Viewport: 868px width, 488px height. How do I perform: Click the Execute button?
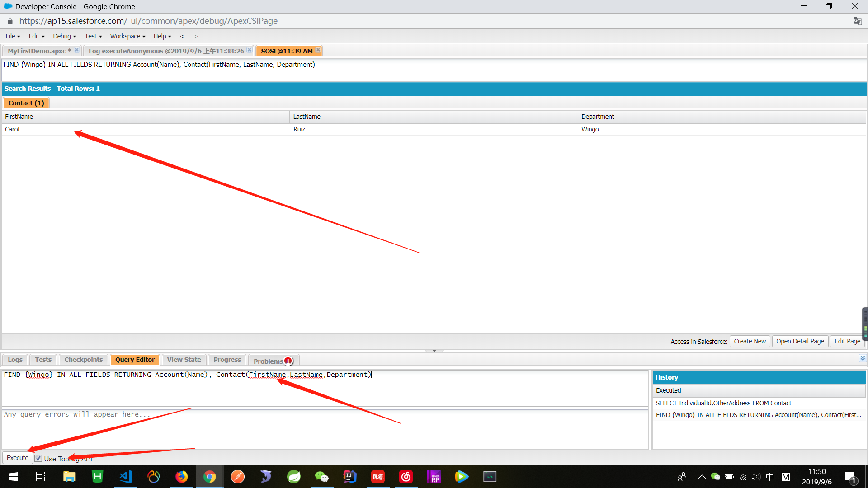(x=17, y=457)
